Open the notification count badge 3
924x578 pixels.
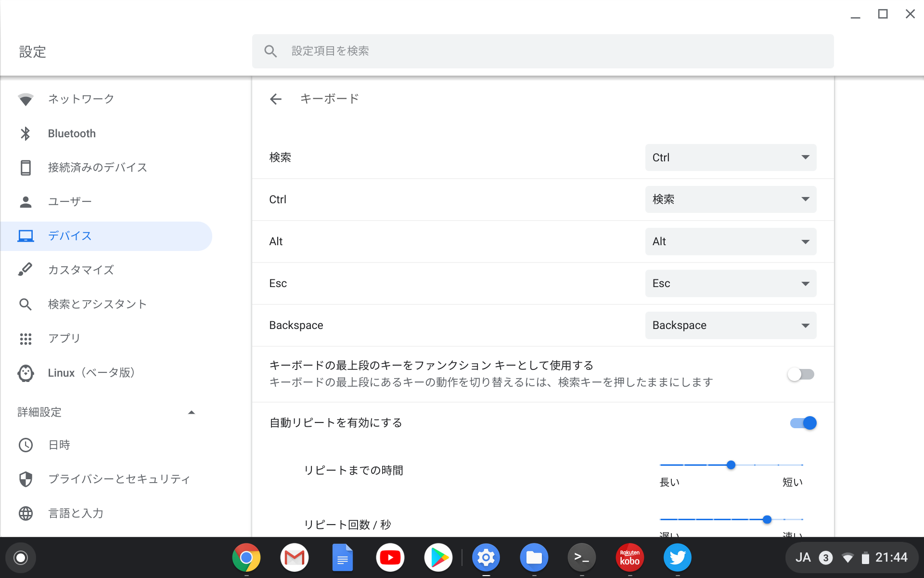click(826, 558)
